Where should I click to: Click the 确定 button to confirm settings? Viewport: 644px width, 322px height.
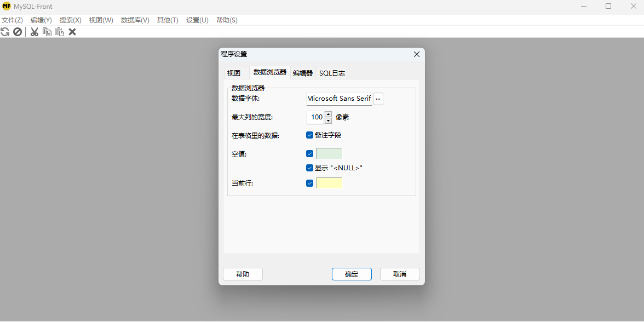click(352, 274)
